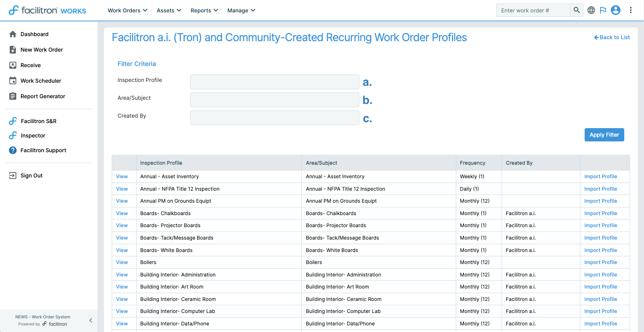Click the Facilitron S&R logo icon
The height and width of the screenshot is (332, 644).
13,121
